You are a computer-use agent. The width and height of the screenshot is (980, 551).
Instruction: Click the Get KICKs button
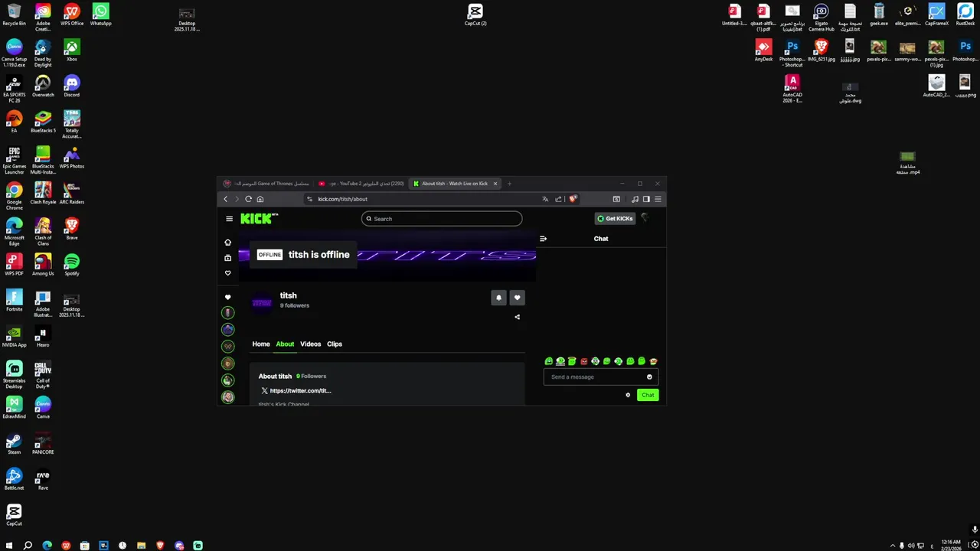pyautogui.click(x=615, y=219)
